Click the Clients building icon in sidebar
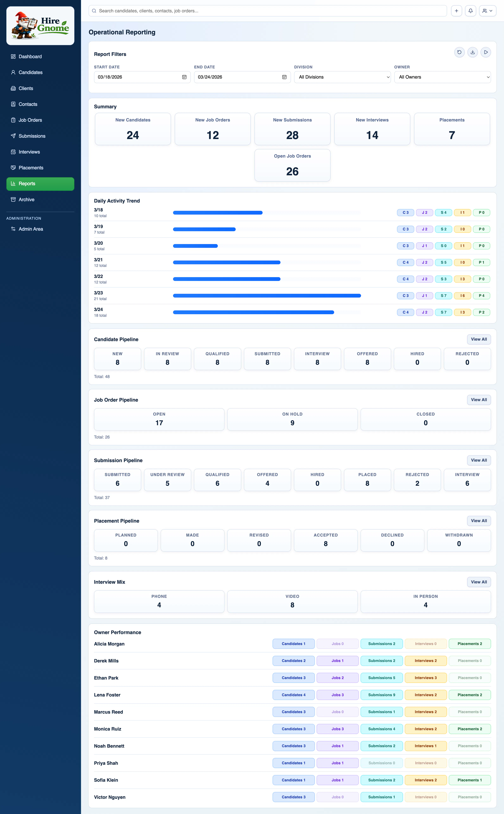The image size is (504, 814). tap(13, 88)
